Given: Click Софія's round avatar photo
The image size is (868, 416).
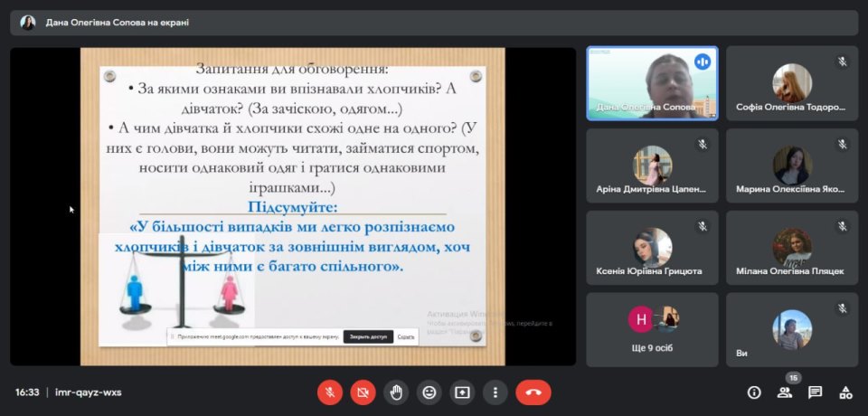Looking at the screenshot, I should [792, 83].
